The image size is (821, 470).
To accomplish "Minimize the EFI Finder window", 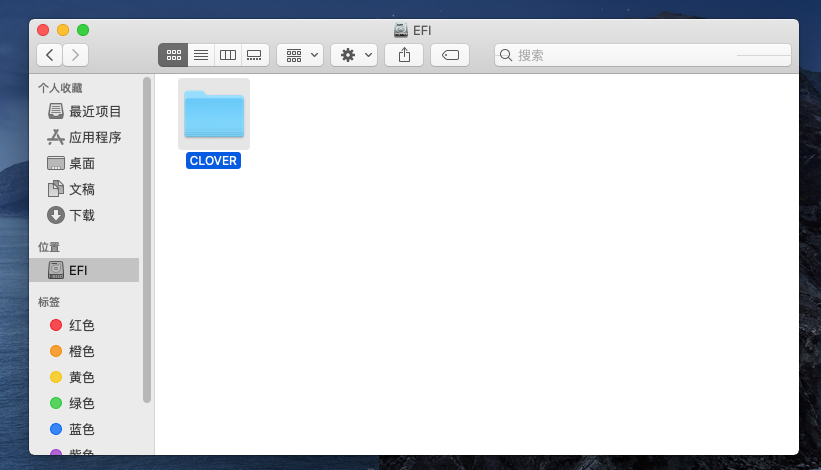I will pos(63,30).
